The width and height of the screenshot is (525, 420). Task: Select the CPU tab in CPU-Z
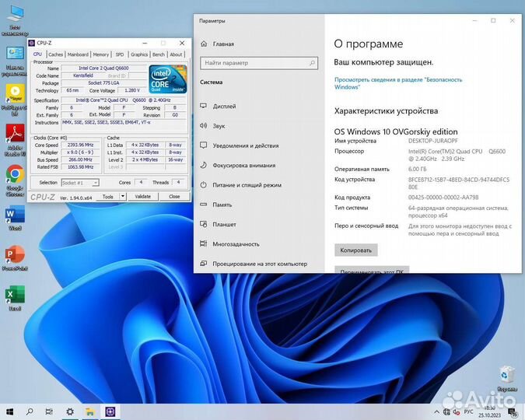point(37,54)
